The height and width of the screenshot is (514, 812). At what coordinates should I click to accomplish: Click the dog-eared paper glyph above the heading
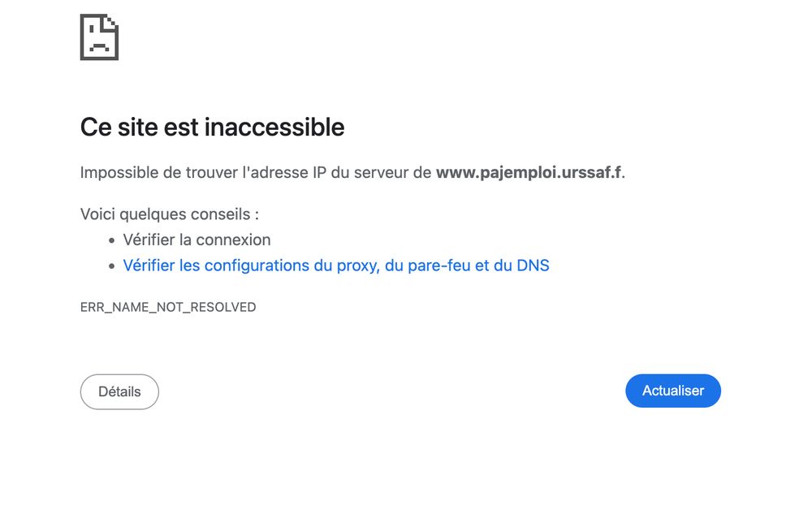click(x=99, y=36)
